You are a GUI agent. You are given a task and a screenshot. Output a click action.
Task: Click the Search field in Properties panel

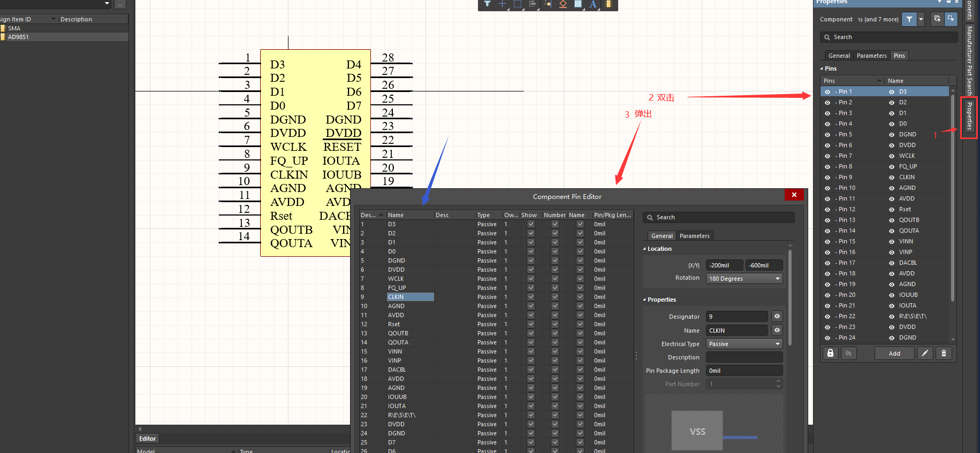(x=888, y=37)
